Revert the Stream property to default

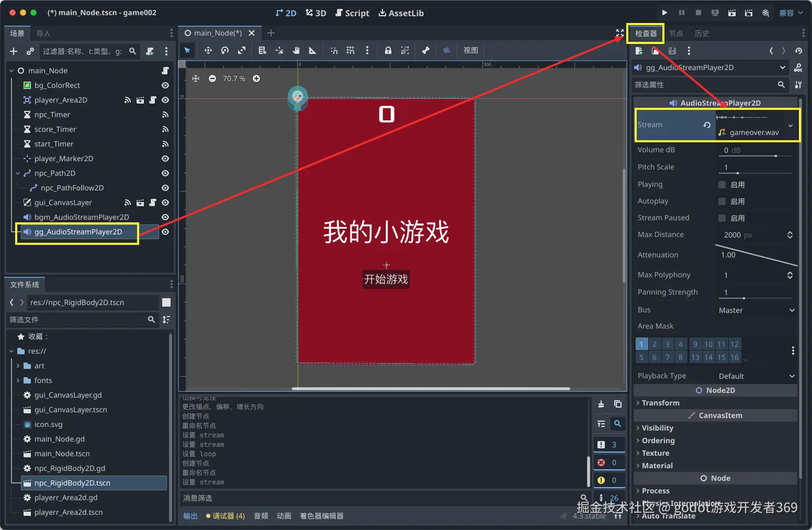(707, 125)
